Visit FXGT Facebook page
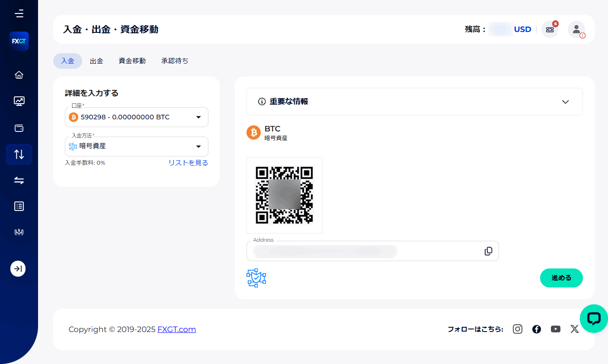 (x=537, y=329)
